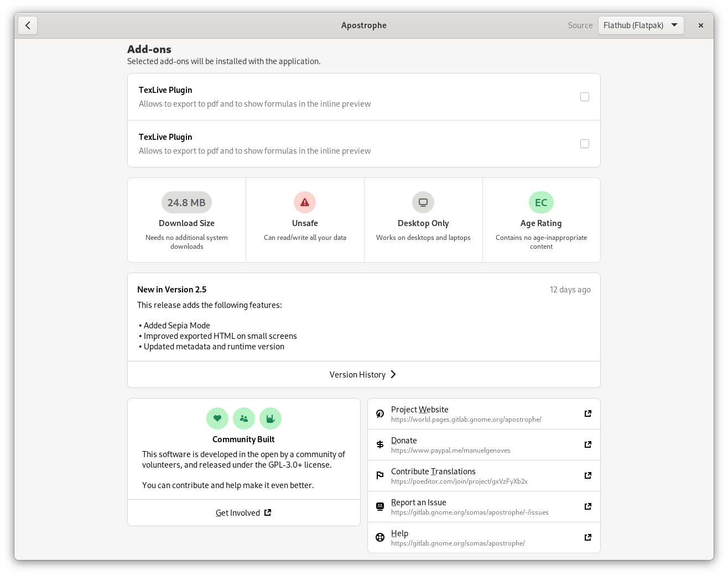Click the poeditor.com join project URL text
The height and width of the screenshot is (576, 728).
pos(459,481)
